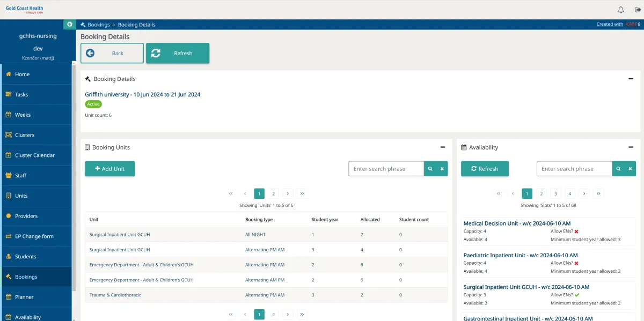The image size is (644, 321).
Task: Go to previous page in top Units pager
Action: [245, 193]
